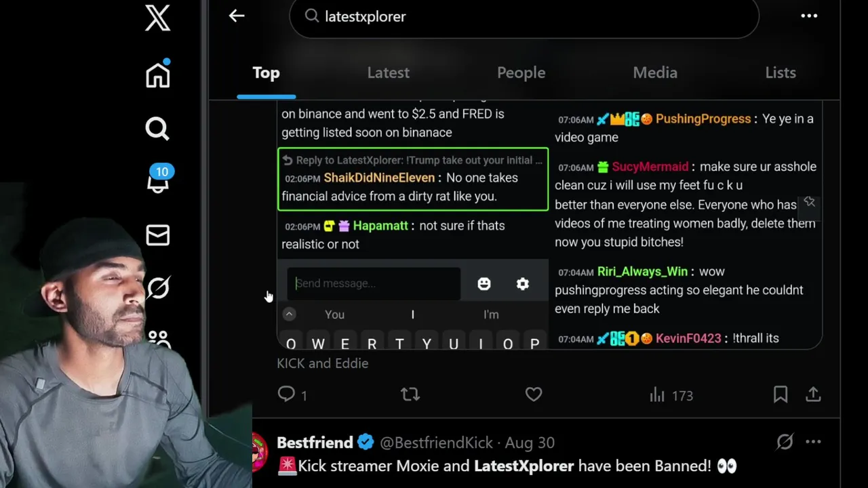This screenshot has width=868, height=488.
Task: Open Grok icon in sidebar
Action: [x=157, y=288]
